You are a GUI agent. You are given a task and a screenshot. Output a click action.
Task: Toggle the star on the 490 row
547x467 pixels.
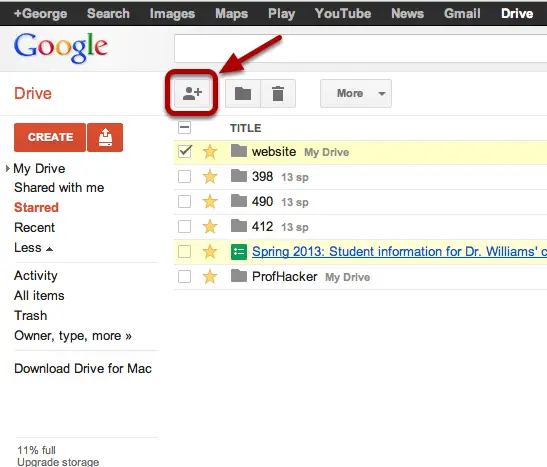210,202
